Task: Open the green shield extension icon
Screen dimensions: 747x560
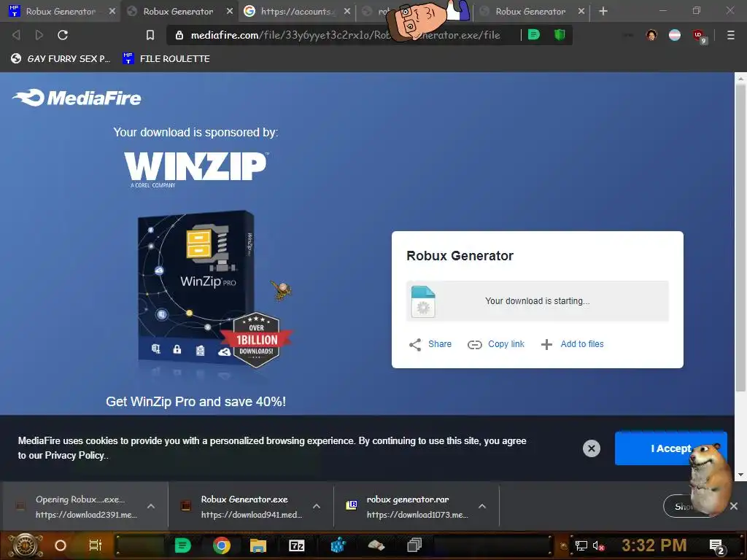Action: pos(560,35)
